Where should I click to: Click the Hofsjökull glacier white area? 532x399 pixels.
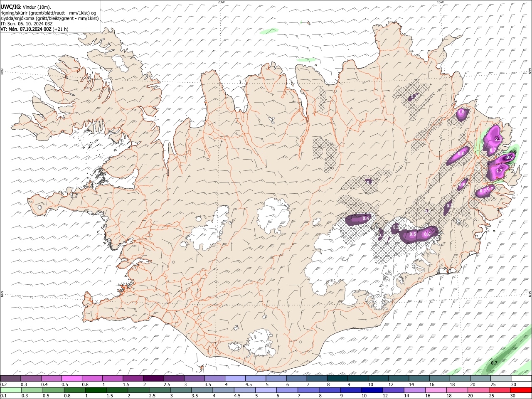click(273, 215)
